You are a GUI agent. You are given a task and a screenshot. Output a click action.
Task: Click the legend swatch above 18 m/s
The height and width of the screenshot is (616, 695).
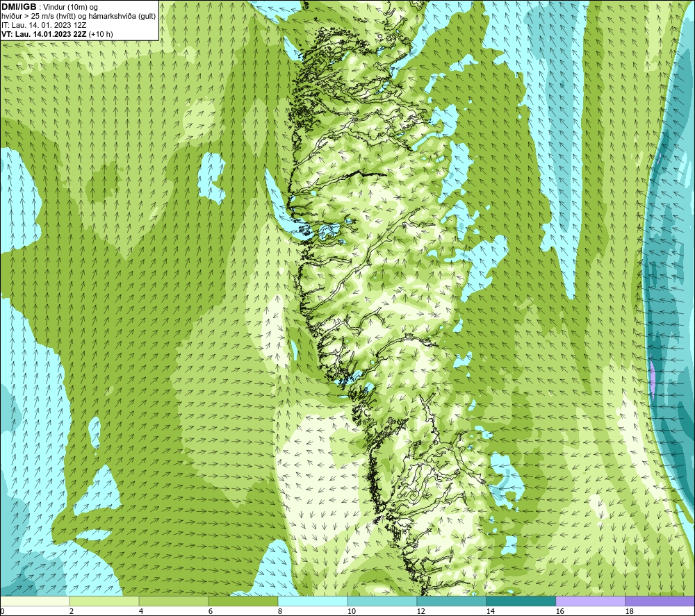[660, 601]
